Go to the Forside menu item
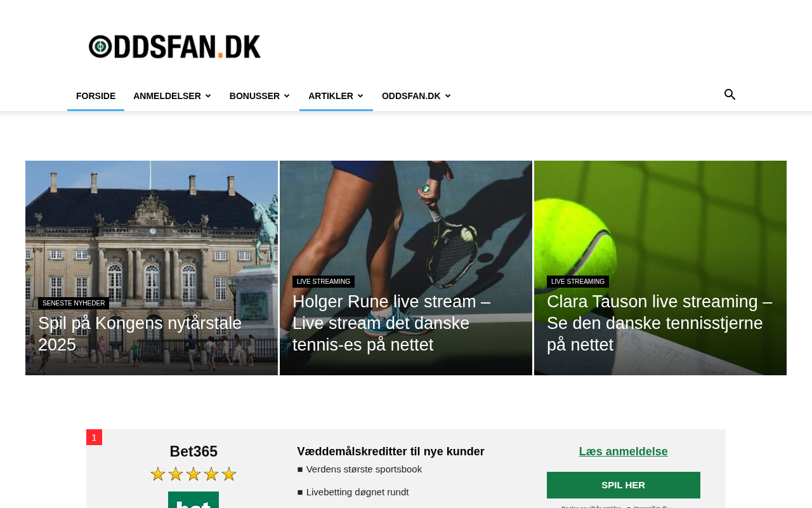The width and height of the screenshot is (812, 508). point(96,96)
